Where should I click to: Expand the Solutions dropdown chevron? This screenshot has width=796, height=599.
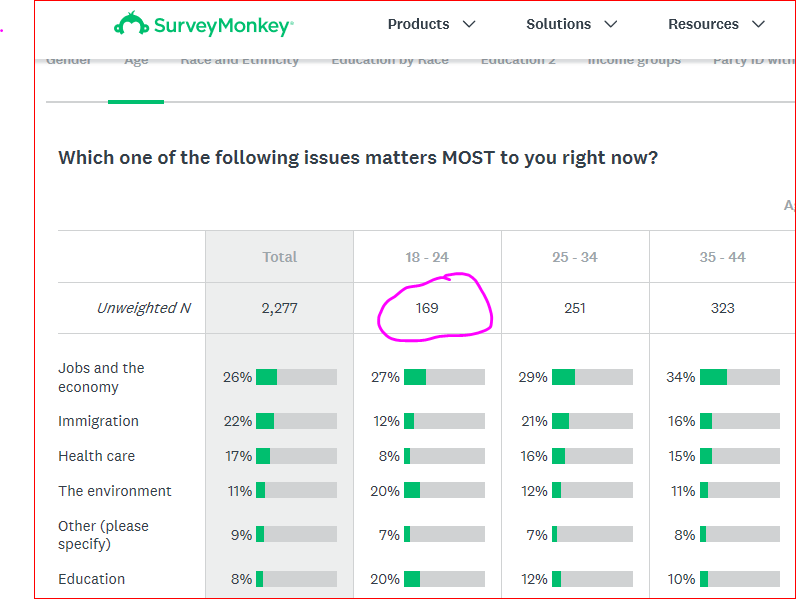pos(611,24)
